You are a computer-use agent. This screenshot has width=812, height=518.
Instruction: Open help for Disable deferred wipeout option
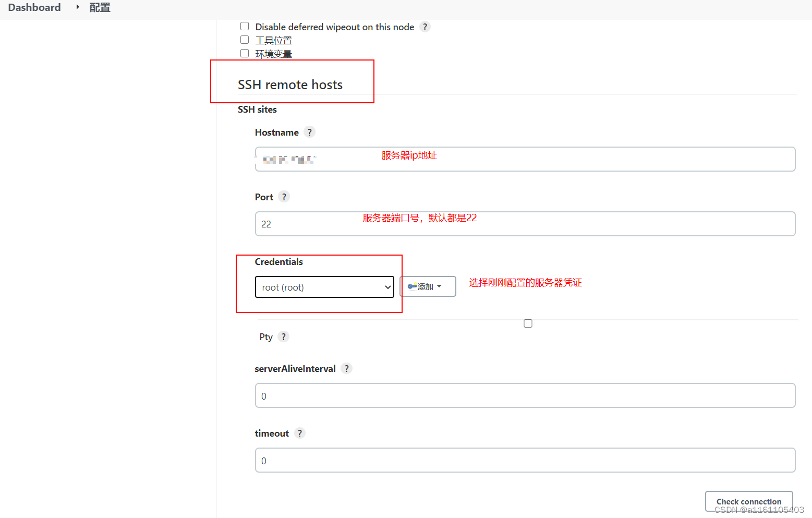pos(425,27)
